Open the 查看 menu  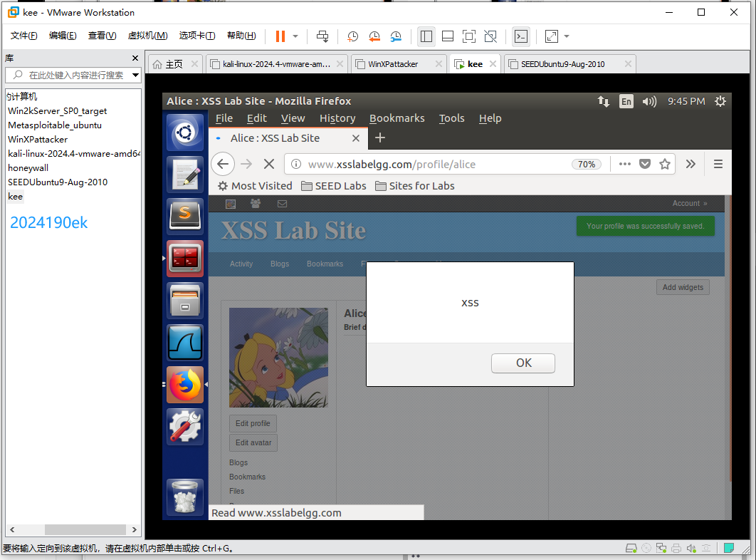[x=102, y=36]
